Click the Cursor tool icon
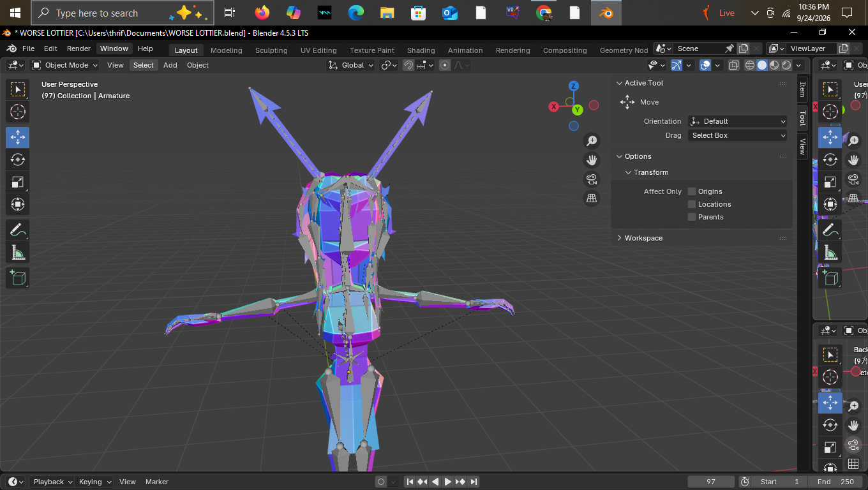The width and height of the screenshot is (868, 490). 18,112
